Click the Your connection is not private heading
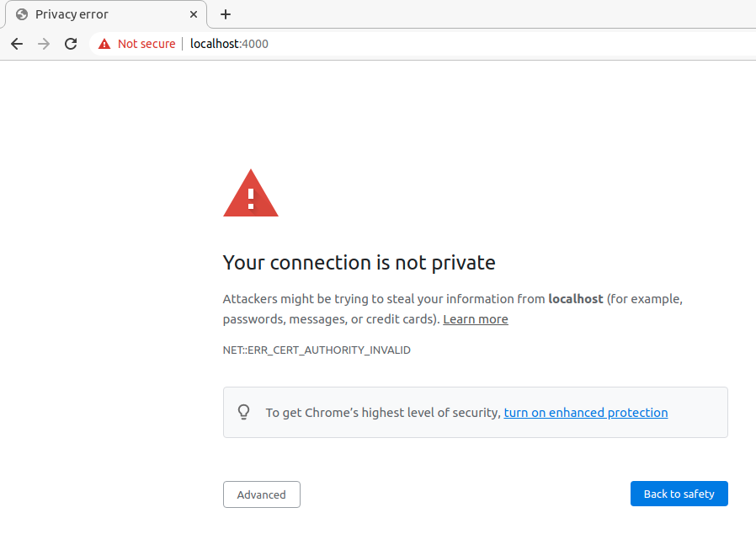Image resolution: width=756 pixels, height=545 pixels. [359, 263]
